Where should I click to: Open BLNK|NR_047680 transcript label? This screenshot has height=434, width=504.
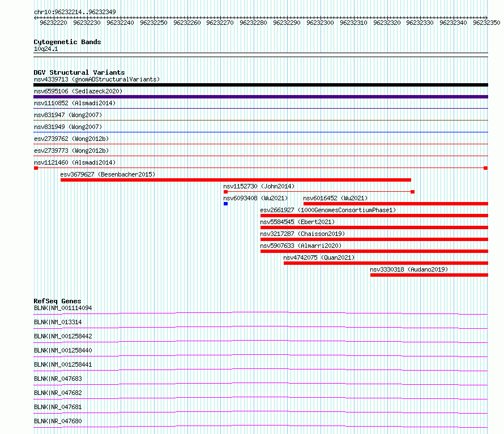(x=58, y=421)
